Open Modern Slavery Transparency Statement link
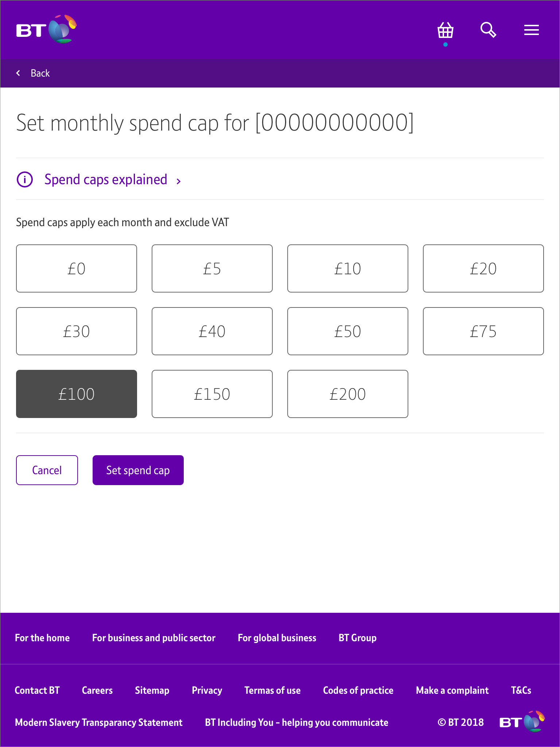Image resolution: width=560 pixels, height=747 pixels. 99,723
